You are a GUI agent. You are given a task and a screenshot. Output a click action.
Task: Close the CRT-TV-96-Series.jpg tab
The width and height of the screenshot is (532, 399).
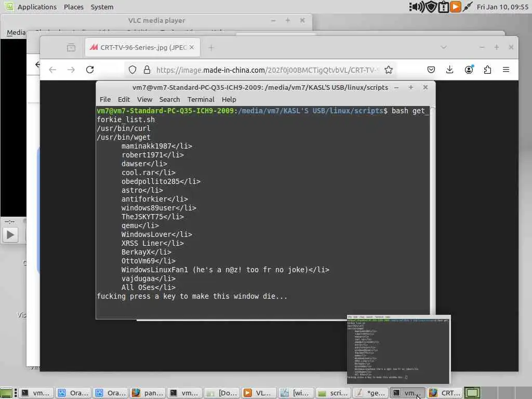tap(192, 47)
